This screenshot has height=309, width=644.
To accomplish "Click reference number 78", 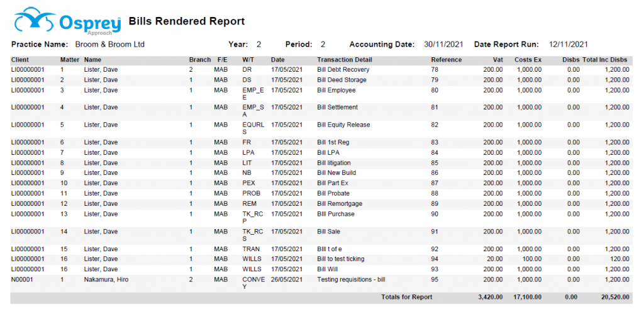I will pos(435,70).
